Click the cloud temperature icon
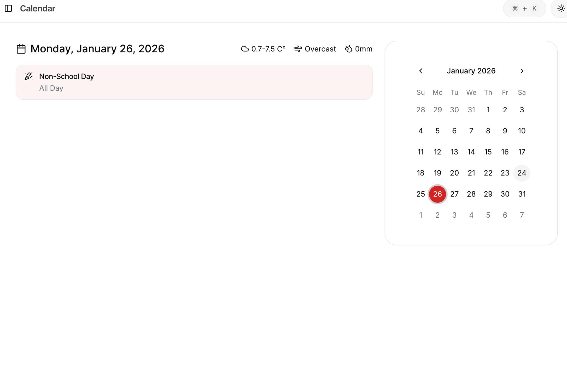This screenshot has height=392, width=567. point(245,49)
